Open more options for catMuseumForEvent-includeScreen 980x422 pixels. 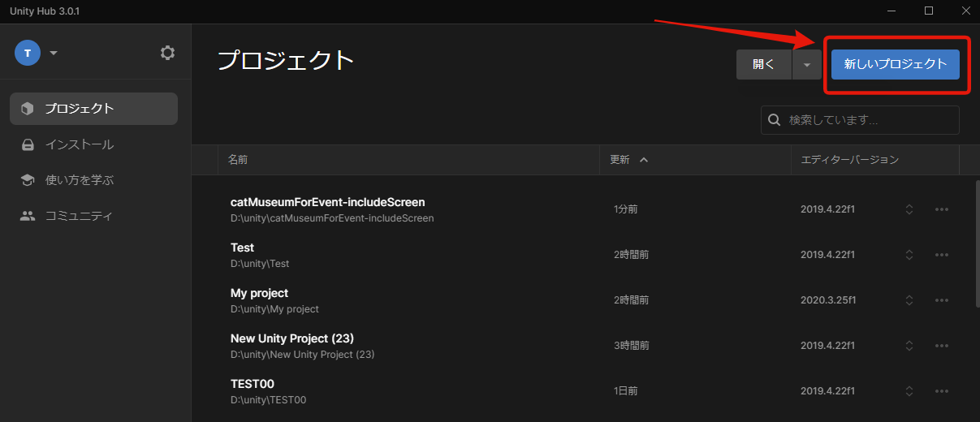(x=942, y=209)
